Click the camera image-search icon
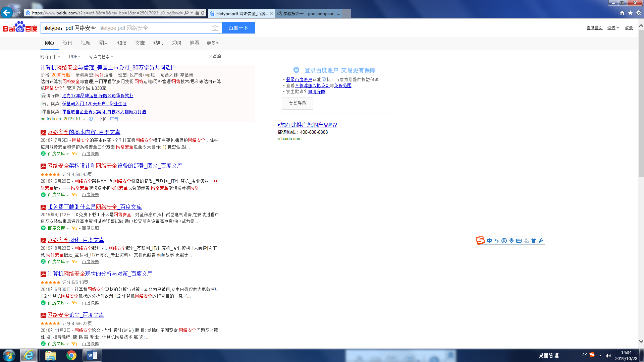 [x=215, y=28]
